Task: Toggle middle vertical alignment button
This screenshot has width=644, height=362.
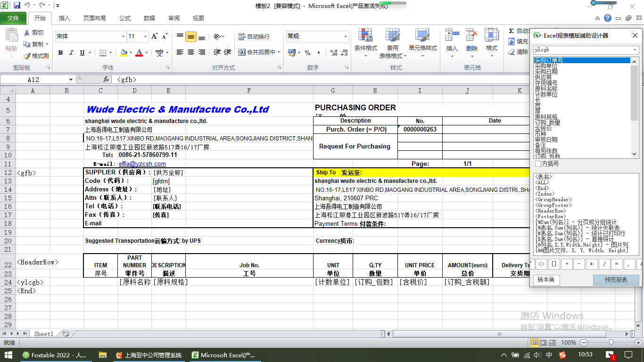Action: click(191, 36)
